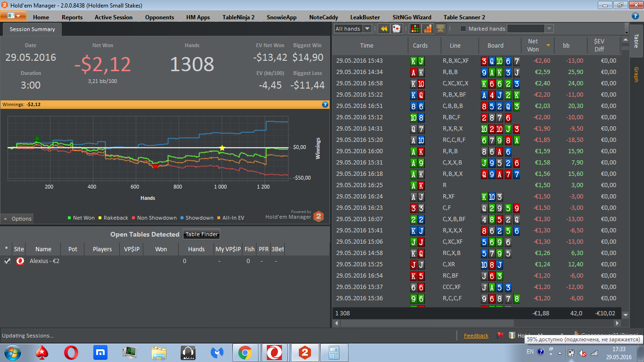This screenshot has width=644, height=362.
Task: Open the LeakBuster menu
Action: [x=365, y=17]
